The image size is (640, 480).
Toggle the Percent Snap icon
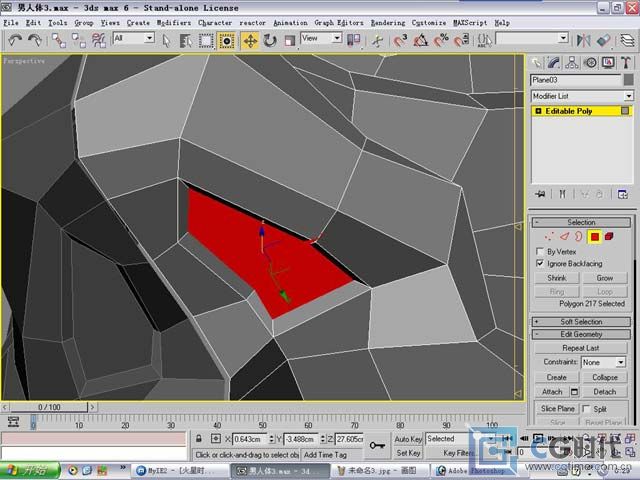(441, 40)
